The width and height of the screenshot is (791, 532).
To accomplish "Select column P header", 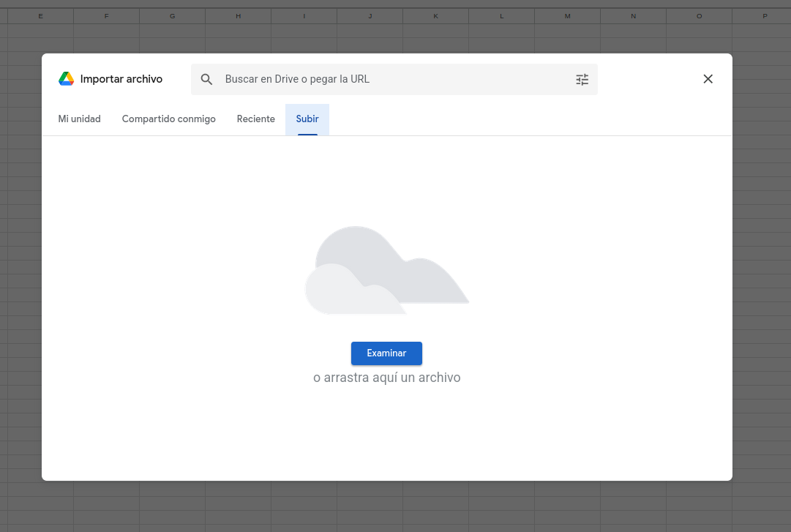I will (765, 15).
